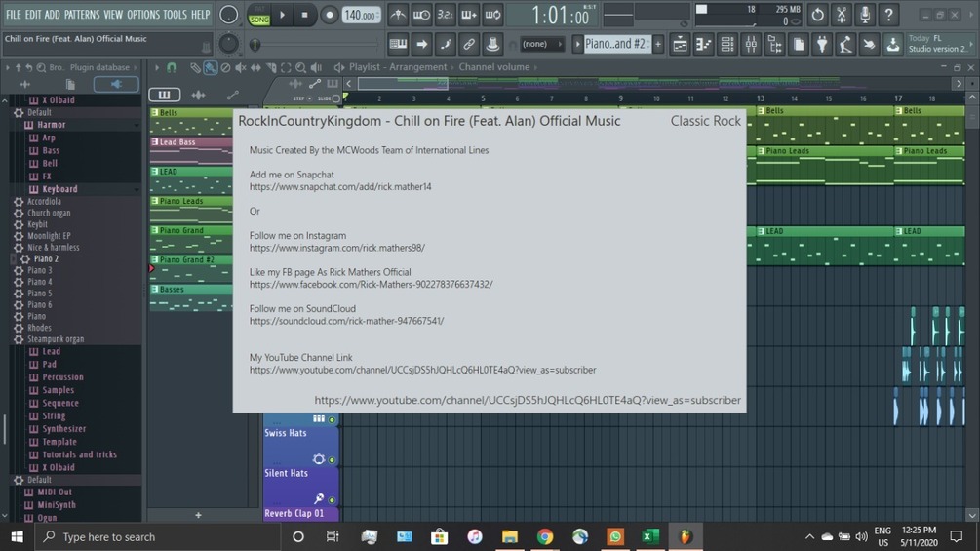Open the Browser tree icon in toolbar
Image resolution: width=980 pixels, height=551 pixels.
775,44
